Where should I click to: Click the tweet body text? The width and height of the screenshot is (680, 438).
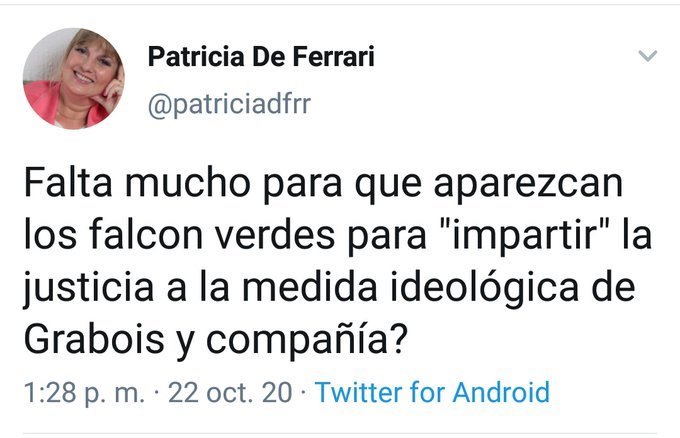338,261
